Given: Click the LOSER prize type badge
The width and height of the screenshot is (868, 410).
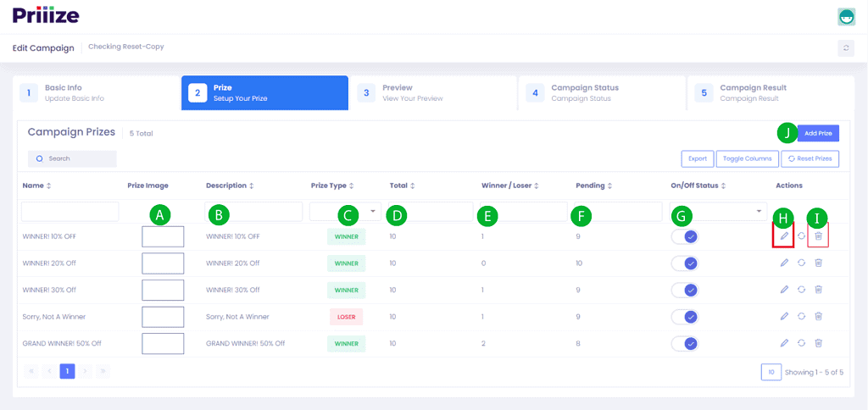Looking at the screenshot, I should click(x=347, y=317).
